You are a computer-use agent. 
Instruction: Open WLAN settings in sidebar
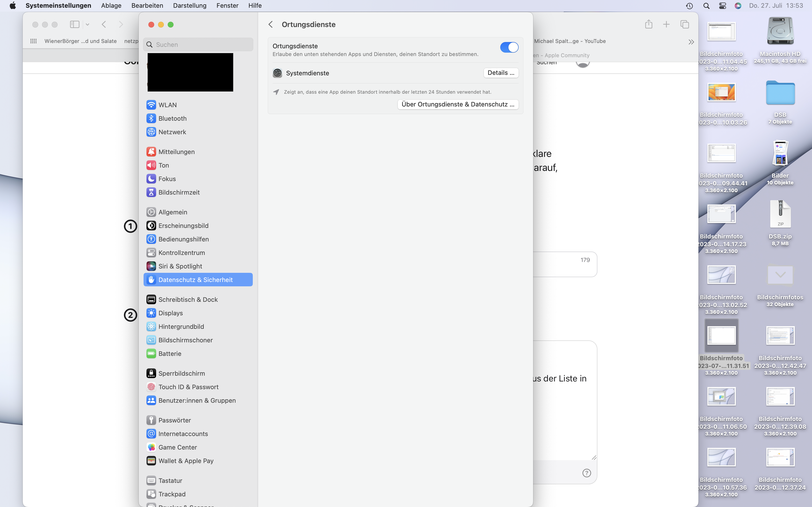point(167,105)
